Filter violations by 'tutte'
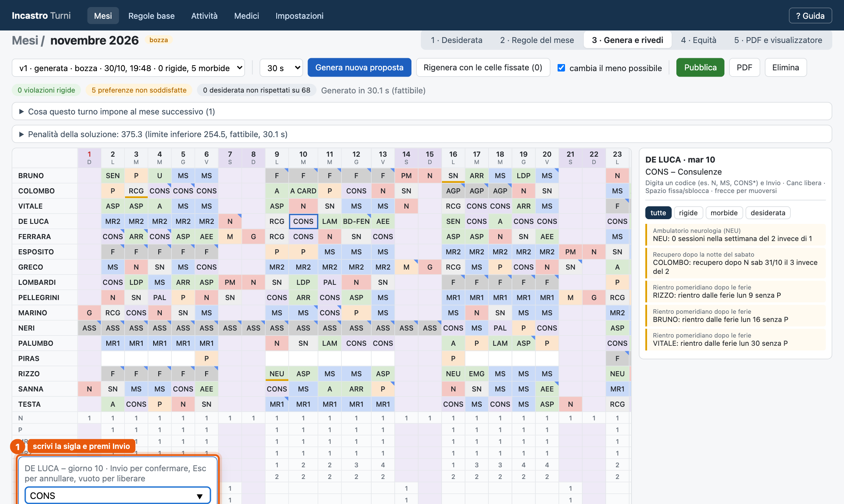 point(658,213)
